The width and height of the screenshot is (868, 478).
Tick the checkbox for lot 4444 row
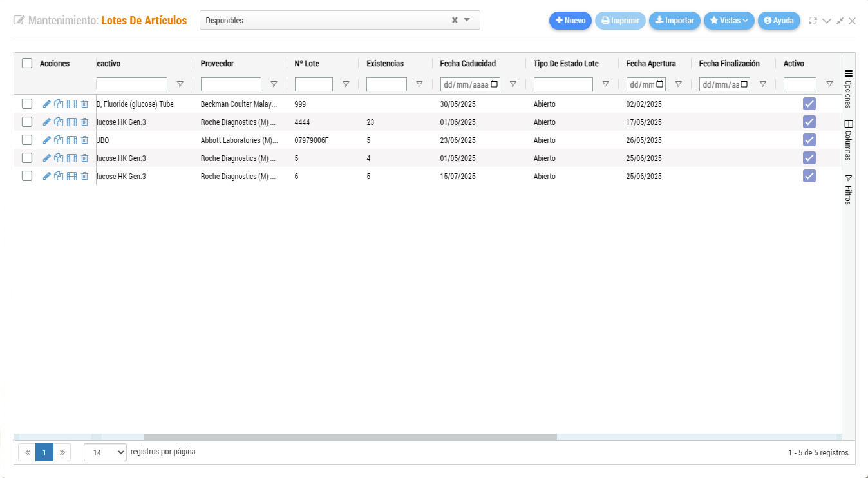coord(27,122)
